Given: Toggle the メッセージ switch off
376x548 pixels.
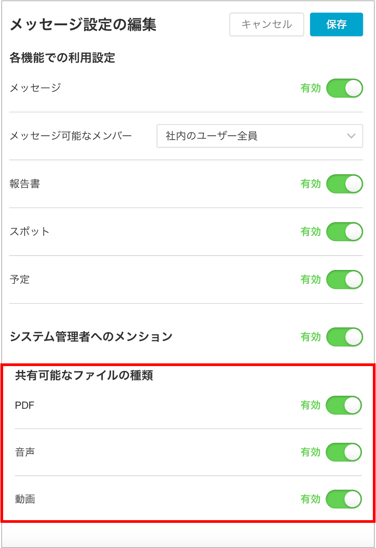Looking at the screenshot, I should [345, 88].
